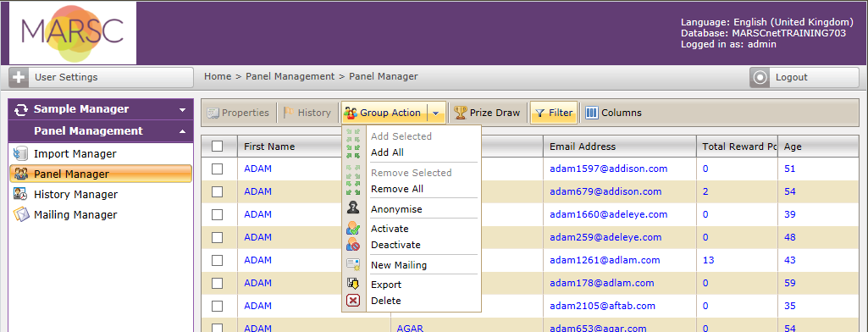Click the Panel Manager people icon

pyautogui.click(x=20, y=174)
